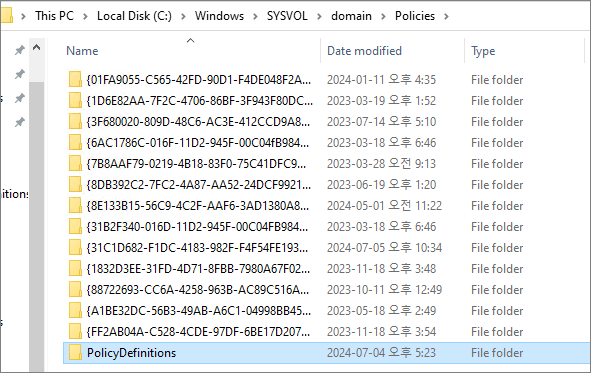
Task: Select folder {7B8AAF79-0219-4B18-83F0-75C41DFC9...
Action: click(x=196, y=164)
